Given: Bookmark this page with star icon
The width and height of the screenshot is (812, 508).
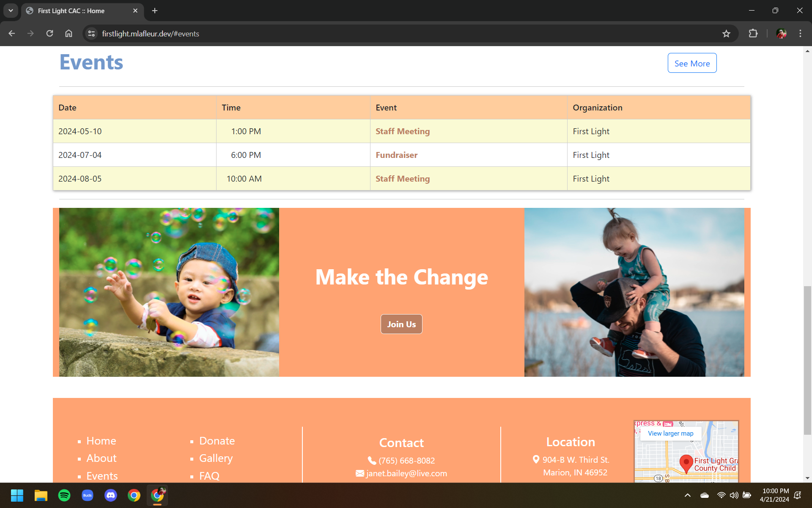Looking at the screenshot, I should click(726, 33).
